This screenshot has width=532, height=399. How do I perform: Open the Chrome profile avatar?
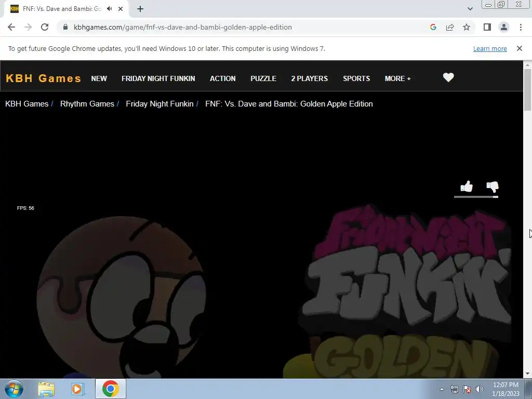point(504,27)
